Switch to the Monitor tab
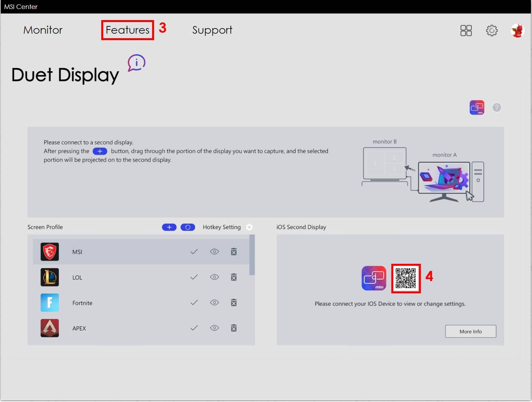Screen dimensions: 532x402 coord(43,30)
